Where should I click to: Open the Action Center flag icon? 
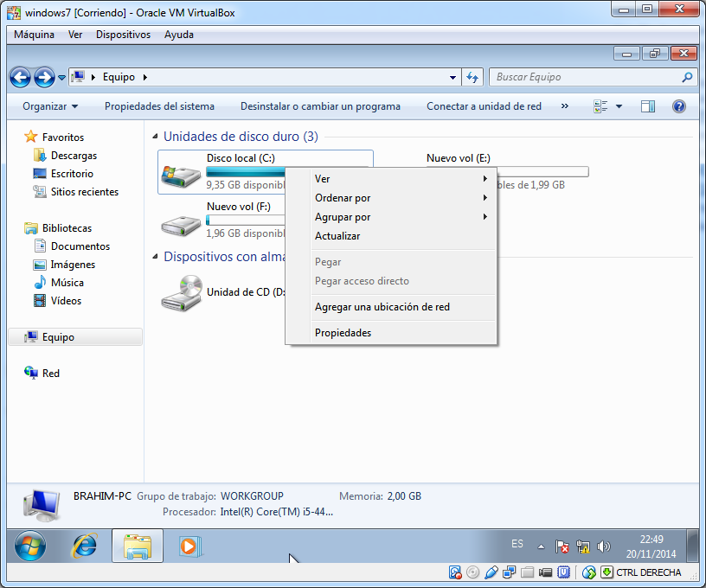click(x=562, y=546)
